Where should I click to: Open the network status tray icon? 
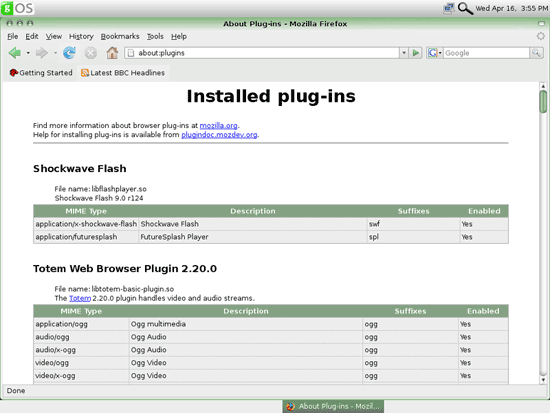[x=449, y=8]
